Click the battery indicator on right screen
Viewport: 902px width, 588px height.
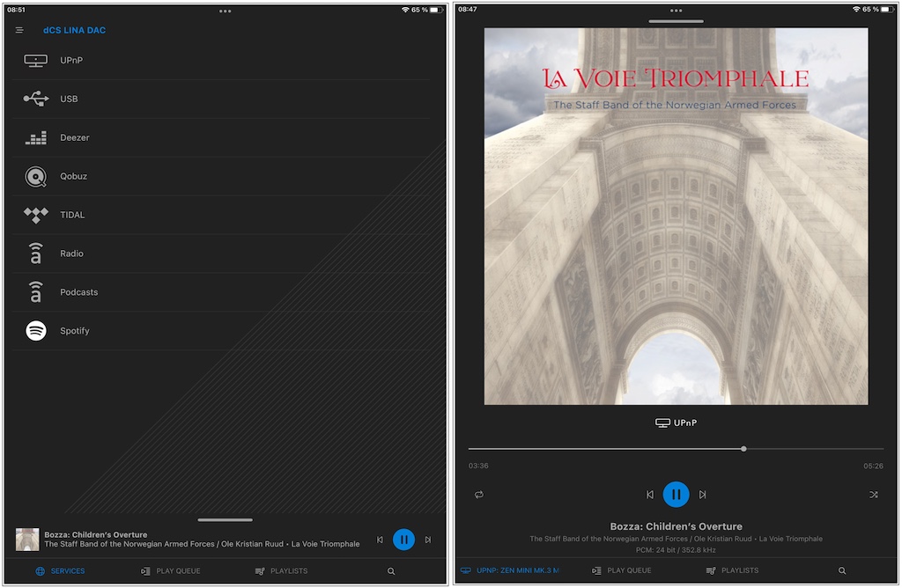tap(888, 9)
